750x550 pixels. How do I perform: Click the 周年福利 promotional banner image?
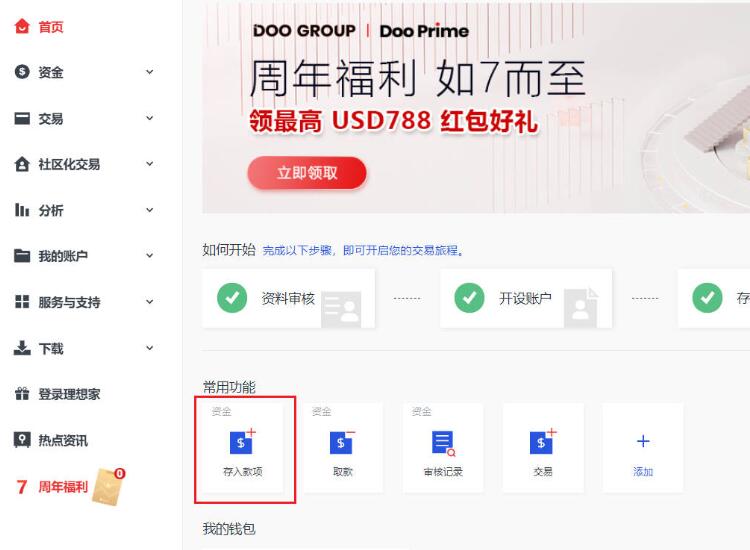point(476,108)
